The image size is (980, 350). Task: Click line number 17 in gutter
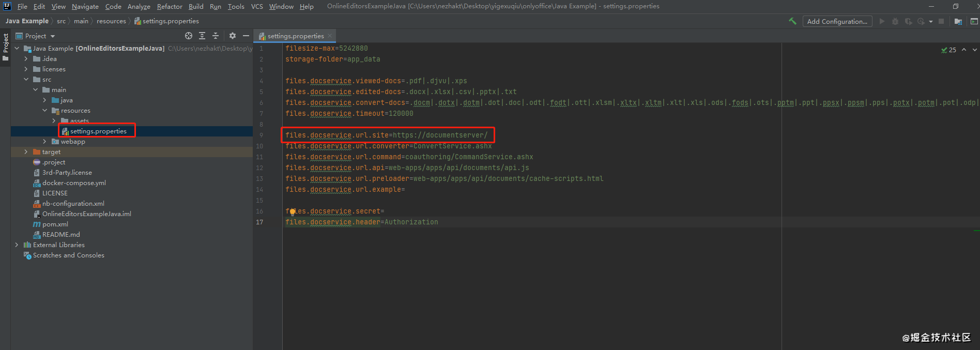(259, 222)
